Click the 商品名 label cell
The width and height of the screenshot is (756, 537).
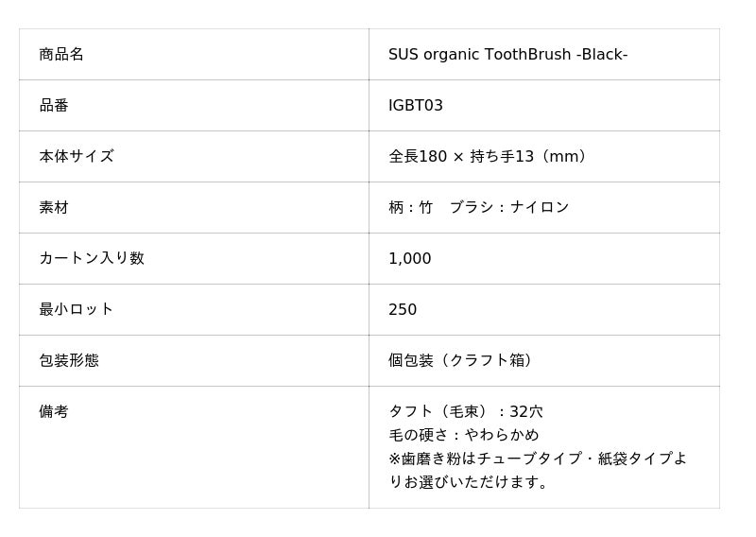[x=61, y=55]
